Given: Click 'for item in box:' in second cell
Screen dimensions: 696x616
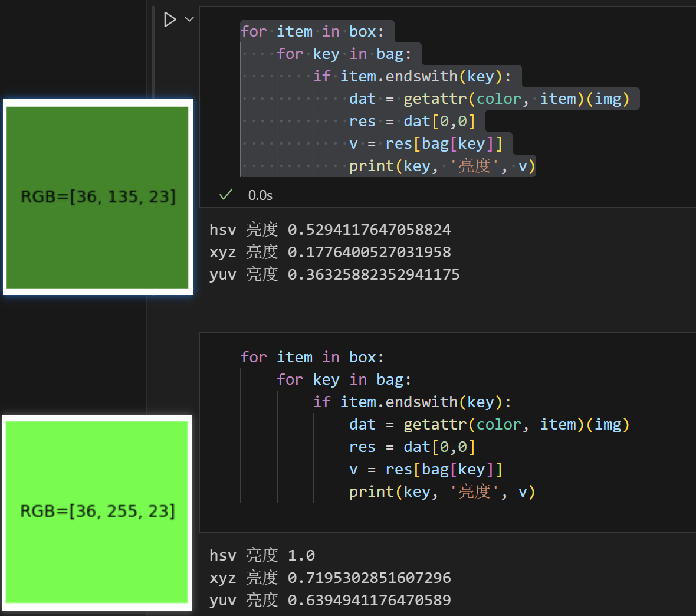Looking at the screenshot, I should pyautogui.click(x=312, y=357).
